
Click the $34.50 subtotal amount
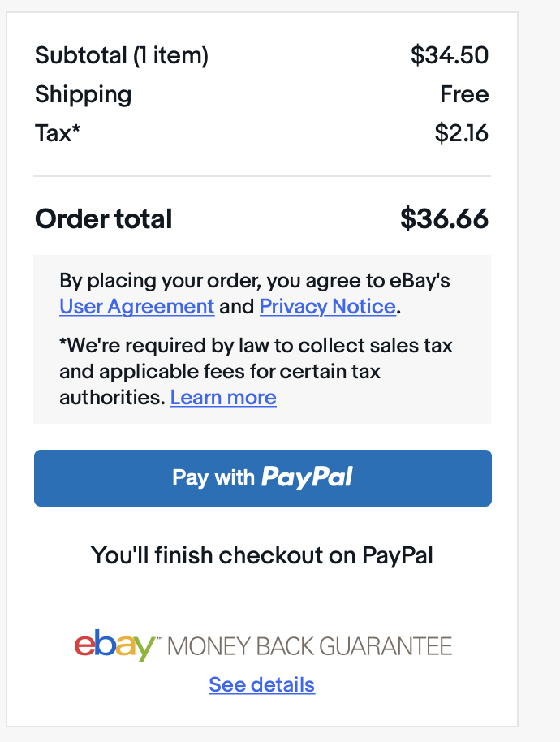pyautogui.click(x=450, y=55)
